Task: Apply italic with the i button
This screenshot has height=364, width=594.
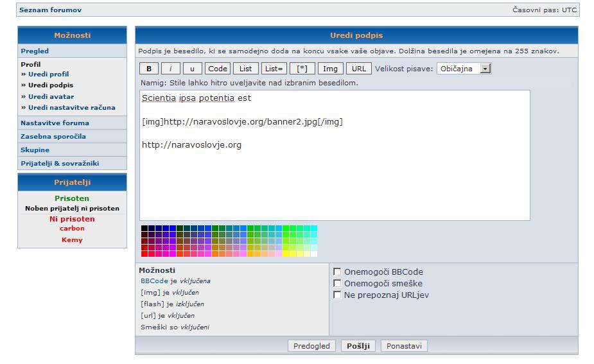Action: [170, 69]
